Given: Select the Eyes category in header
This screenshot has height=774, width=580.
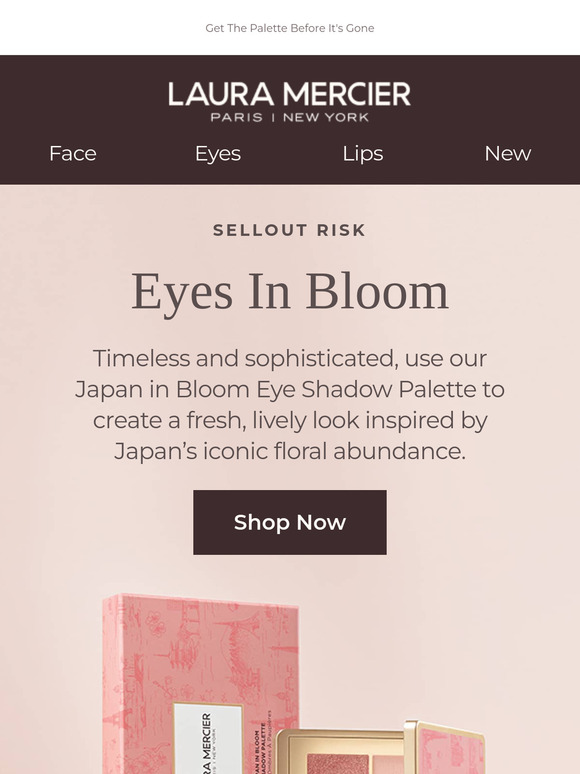Looking at the screenshot, I should [218, 154].
